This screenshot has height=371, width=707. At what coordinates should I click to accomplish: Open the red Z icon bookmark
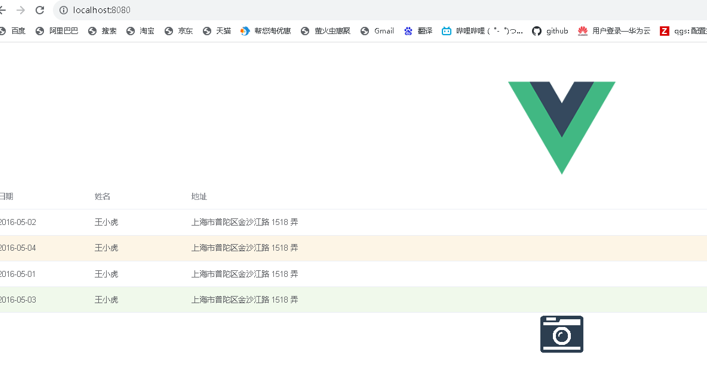click(x=664, y=31)
